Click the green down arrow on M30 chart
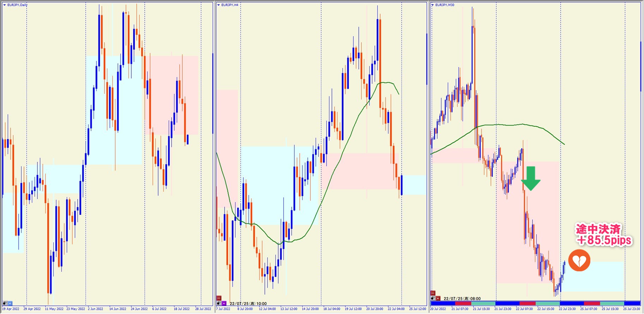Viewport: 644px width, 314px height. [x=531, y=179]
